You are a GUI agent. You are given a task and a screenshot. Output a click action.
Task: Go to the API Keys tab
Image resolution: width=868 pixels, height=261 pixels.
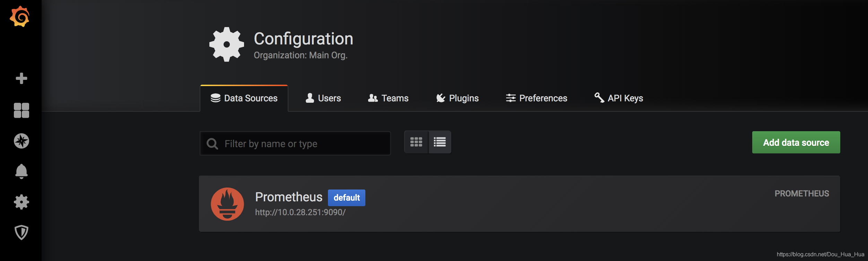pos(619,98)
